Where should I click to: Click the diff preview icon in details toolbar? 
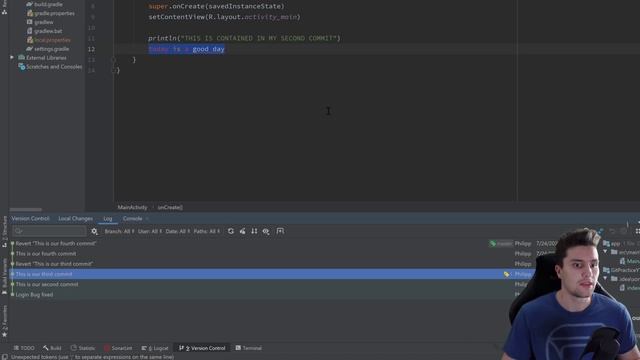pos(601,231)
